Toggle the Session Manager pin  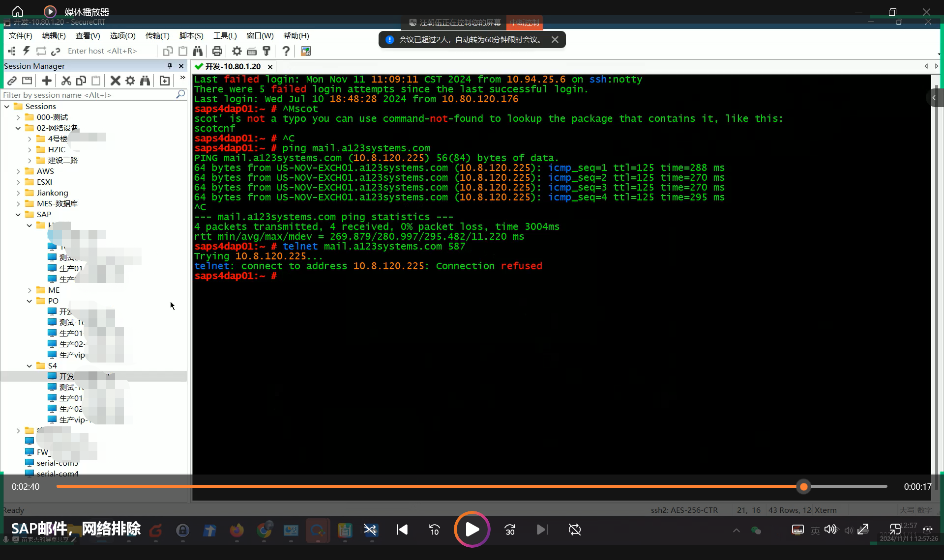pos(170,66)
